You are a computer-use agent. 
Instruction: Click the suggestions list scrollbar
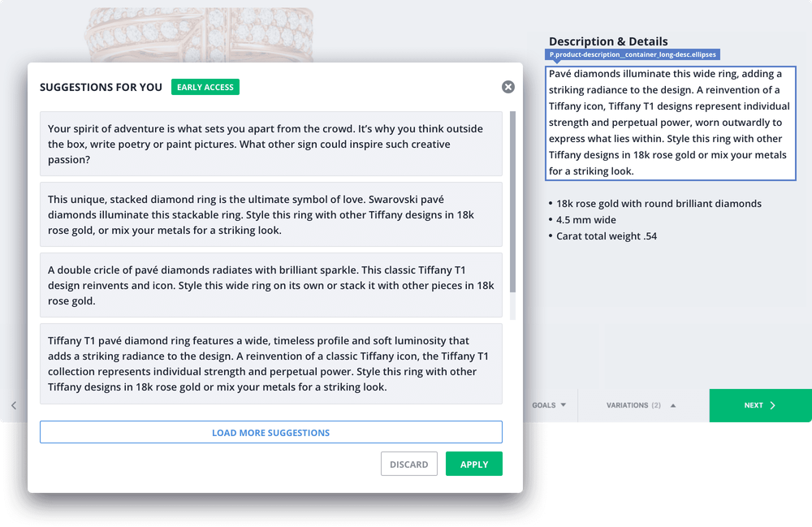512,202
